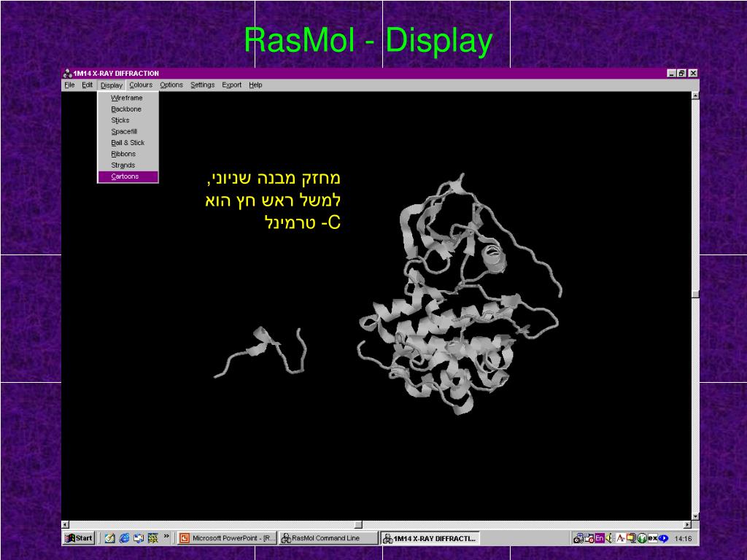Click the Windows Start button

(79, 538)
